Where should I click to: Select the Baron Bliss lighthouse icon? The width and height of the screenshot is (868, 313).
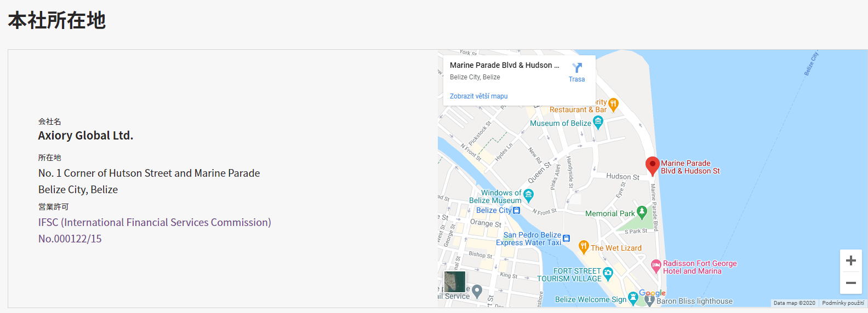tap(650, 299)
